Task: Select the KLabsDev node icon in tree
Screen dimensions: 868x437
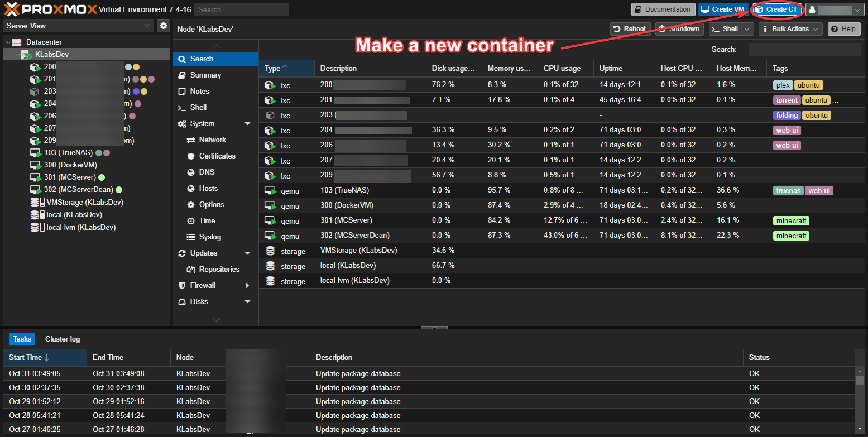Action: 27,55
